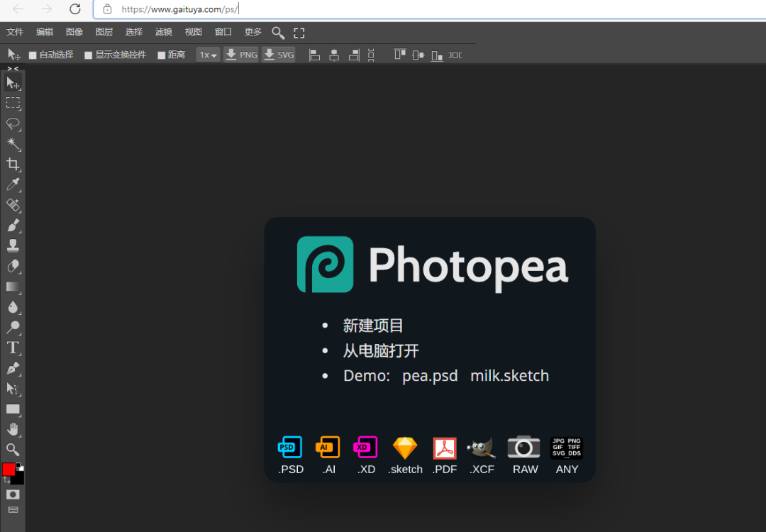Screen dimensions: 766x532
Task: Pick the Eyedropper tool
Action: pos(13,185)
